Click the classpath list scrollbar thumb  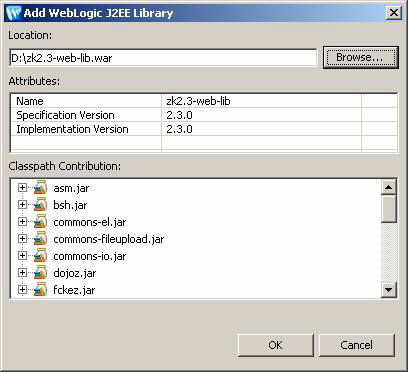coord(388,209)
